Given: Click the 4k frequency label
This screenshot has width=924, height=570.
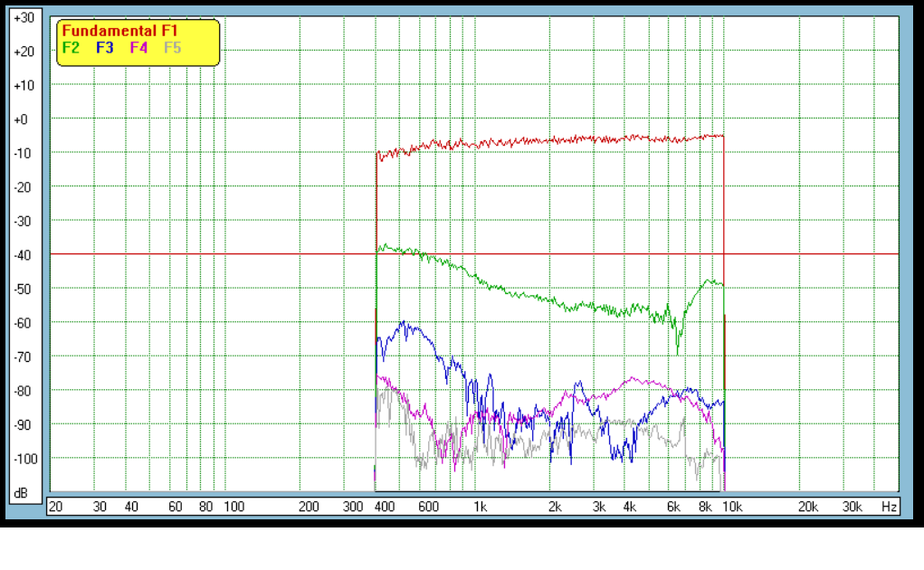Looking at the screenshot, I should pos(630,507).
